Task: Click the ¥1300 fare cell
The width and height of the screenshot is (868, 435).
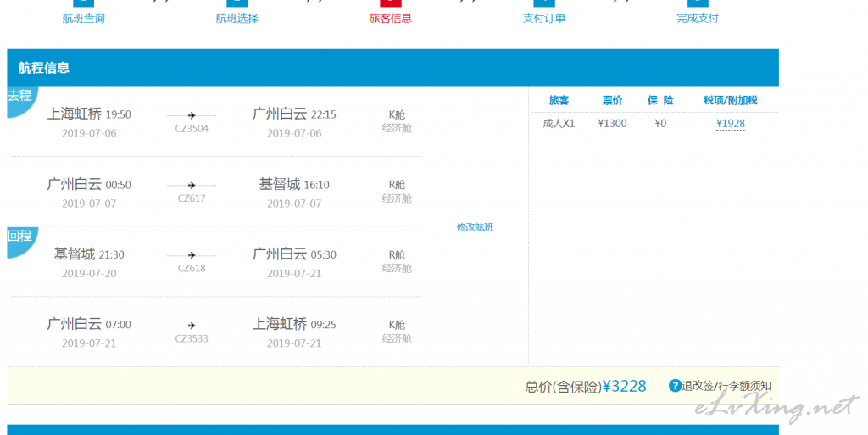Action: [612, 124]
